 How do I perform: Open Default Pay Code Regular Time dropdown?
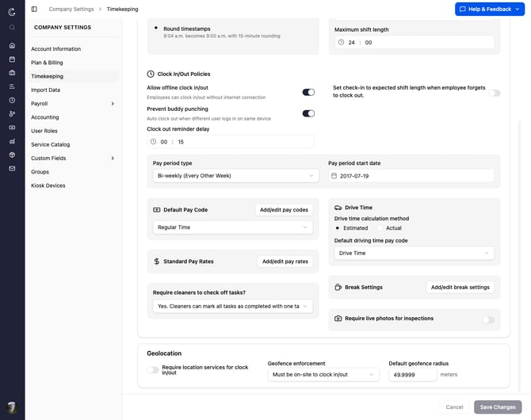[233, 227]
